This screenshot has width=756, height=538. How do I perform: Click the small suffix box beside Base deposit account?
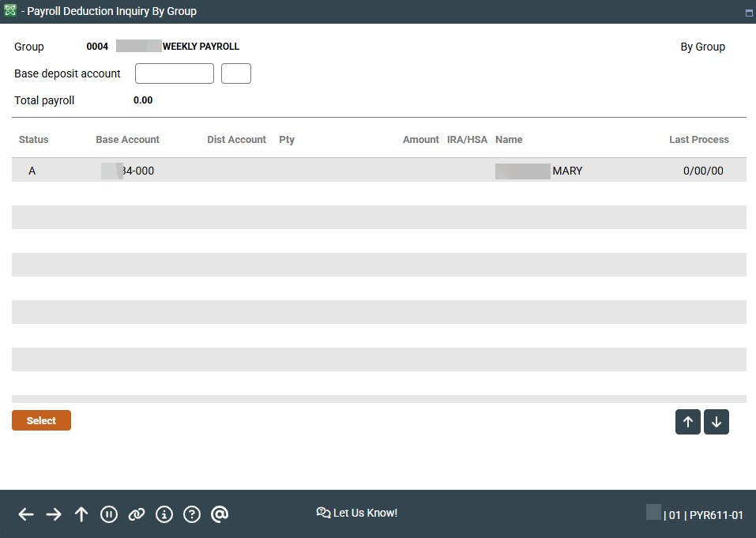pos(235,73)
